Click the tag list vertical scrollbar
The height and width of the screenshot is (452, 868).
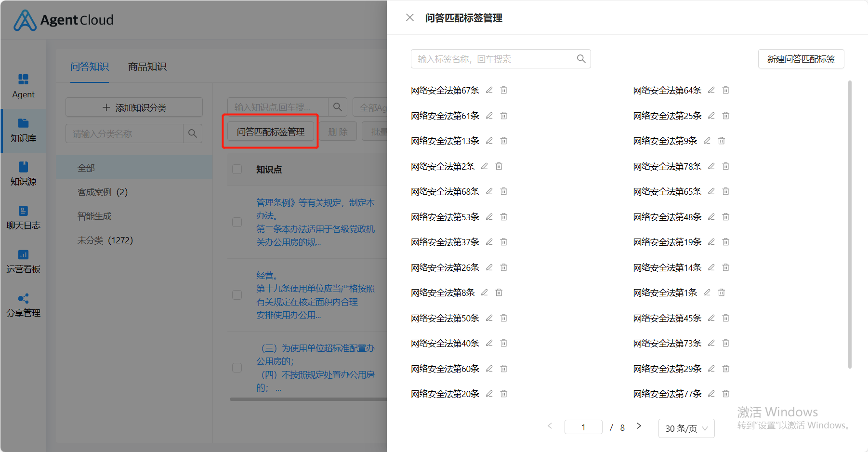tap(850, 225)
